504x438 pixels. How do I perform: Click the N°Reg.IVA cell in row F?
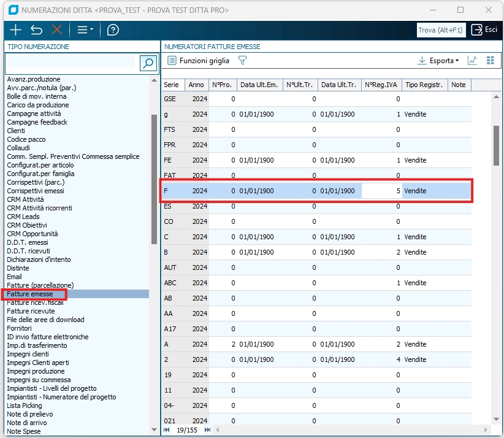[381, 191]
